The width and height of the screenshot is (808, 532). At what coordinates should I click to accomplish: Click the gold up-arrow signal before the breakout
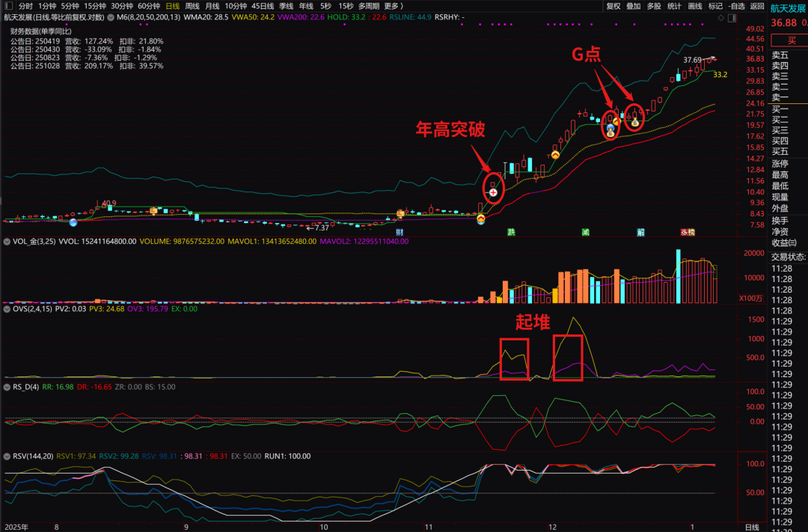[481, 219]
